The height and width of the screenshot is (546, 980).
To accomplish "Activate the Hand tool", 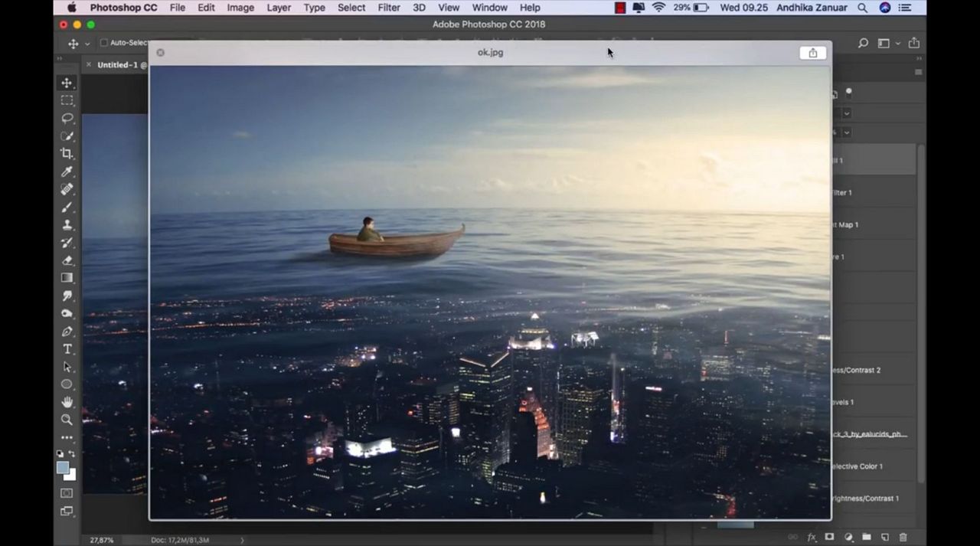I will click(x=67, y=402).
